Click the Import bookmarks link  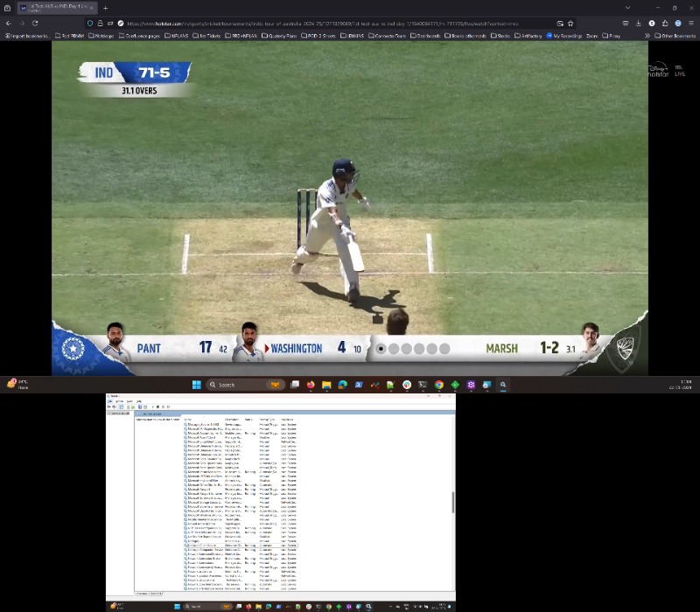click(x=28, y=36)
